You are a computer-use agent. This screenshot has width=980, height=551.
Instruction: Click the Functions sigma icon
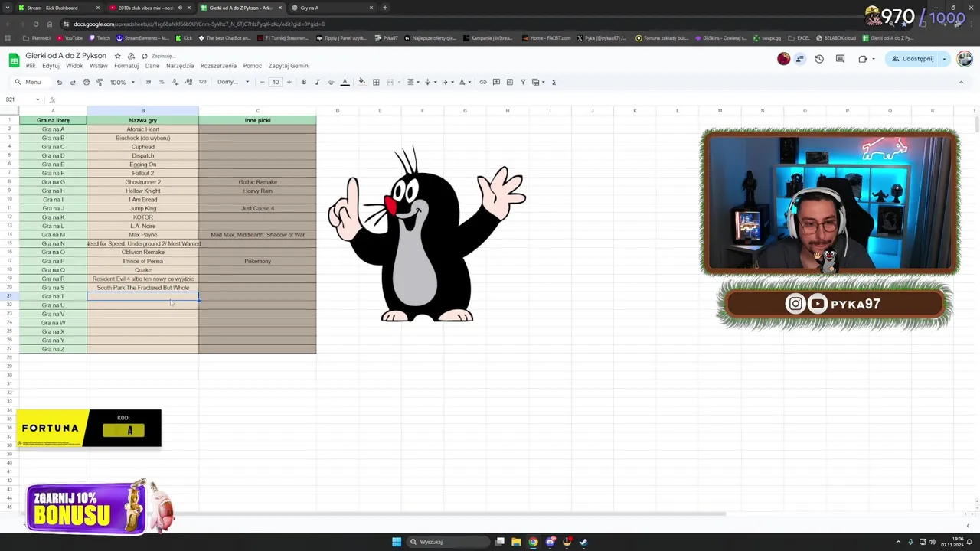pyautogui.click(x=554, y=82)
